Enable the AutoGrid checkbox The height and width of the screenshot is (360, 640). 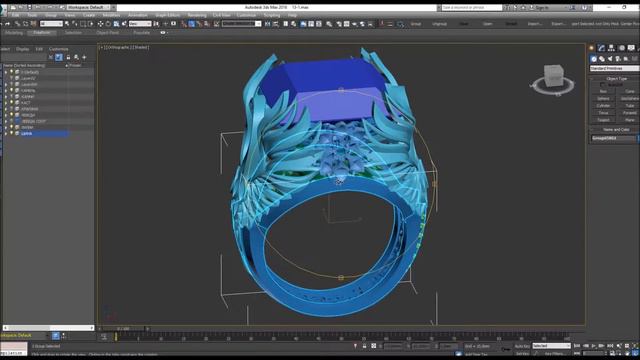click(x=602, y=84)
